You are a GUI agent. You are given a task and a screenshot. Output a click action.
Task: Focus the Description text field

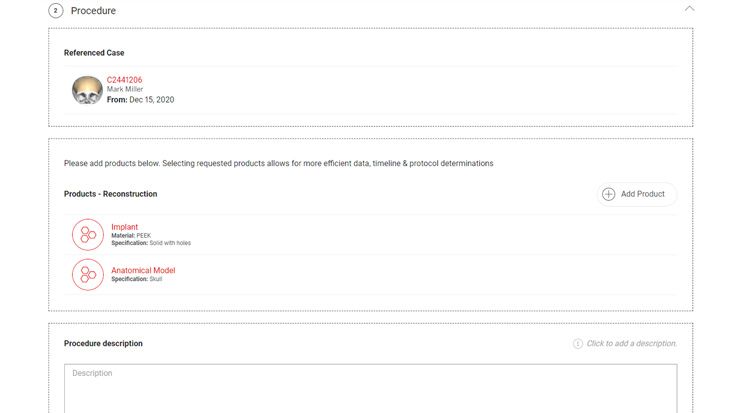tap(370, 390)
